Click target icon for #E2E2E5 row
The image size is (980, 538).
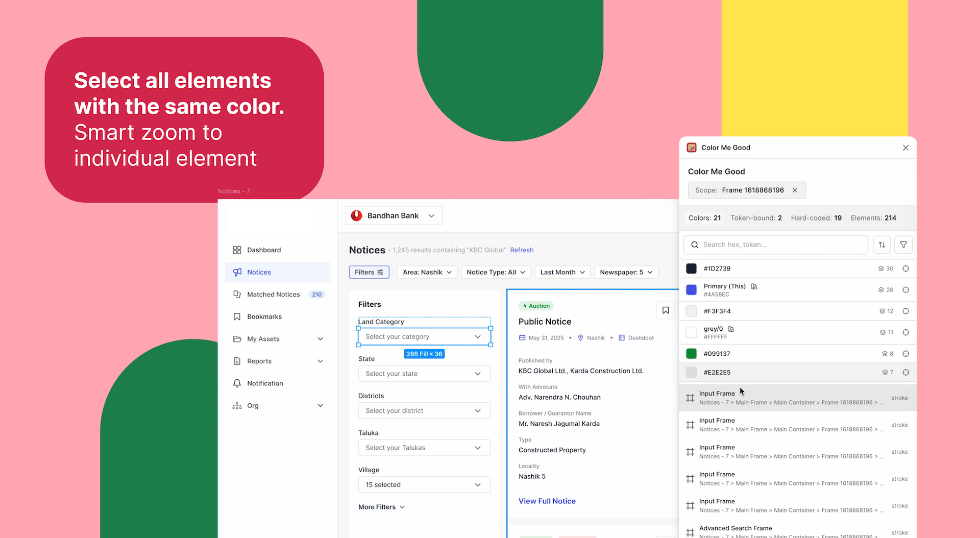coord(905,373)
